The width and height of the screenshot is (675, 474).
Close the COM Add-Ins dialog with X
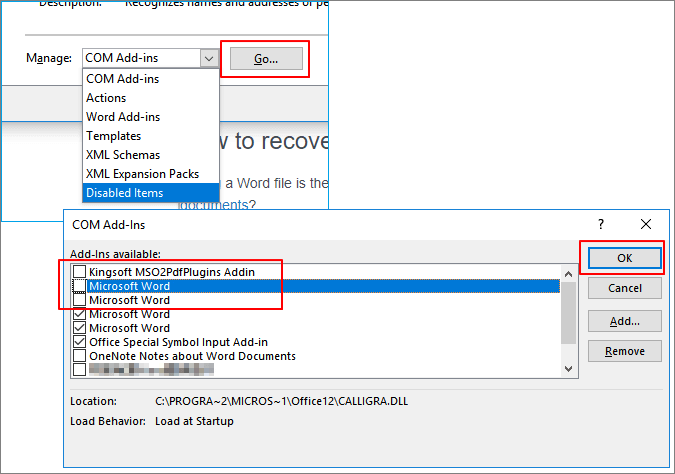coord(646,224)
